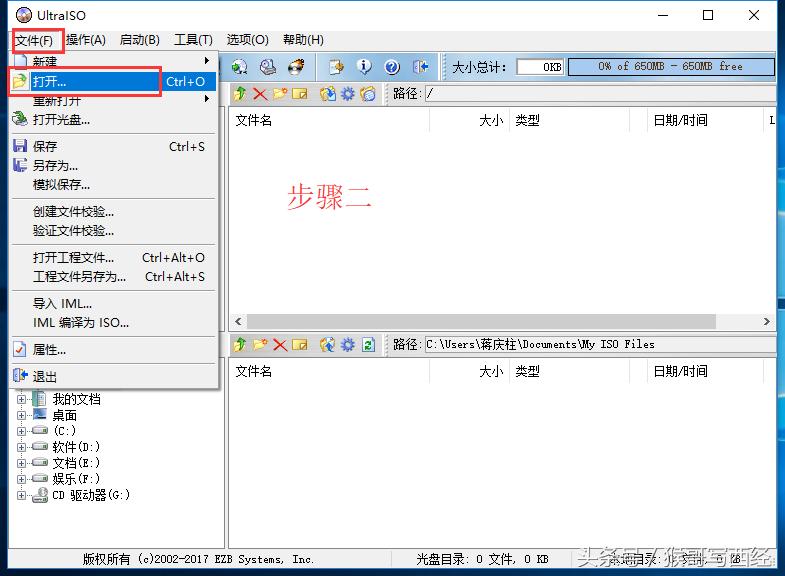The height and width of the screenshot is (576, 785).
Task: Open the 启动(B) menu
Action: tap(140, 40)
